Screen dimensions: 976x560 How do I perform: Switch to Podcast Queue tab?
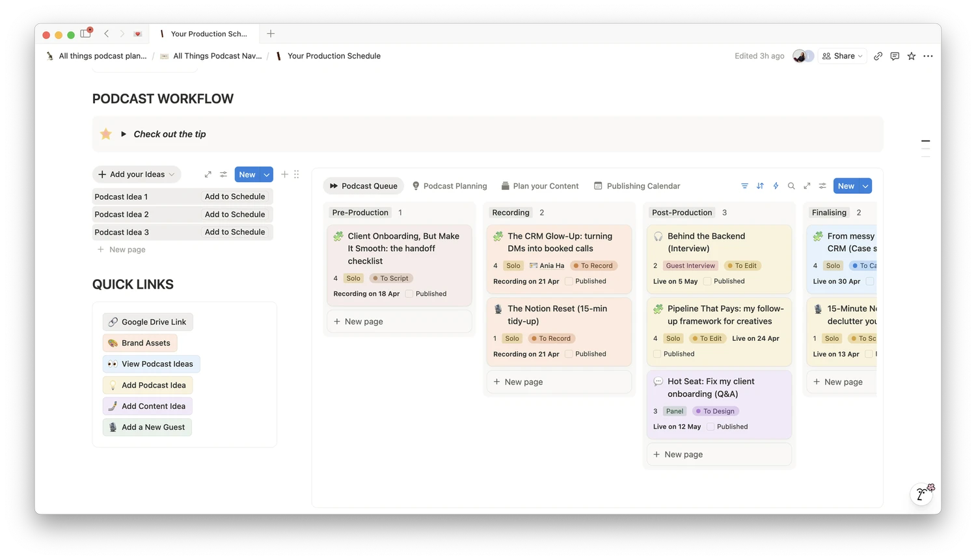tap(363, 186)
